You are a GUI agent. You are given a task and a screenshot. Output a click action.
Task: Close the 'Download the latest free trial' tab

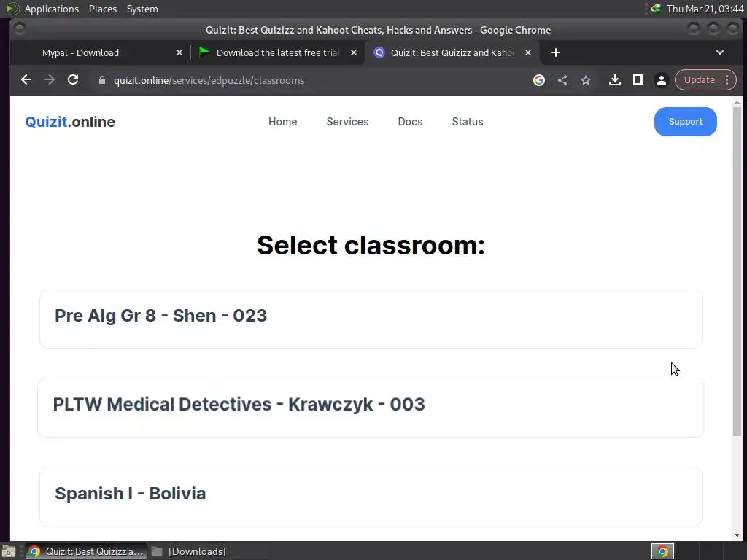pyautogui.click(x=354, y=52)
